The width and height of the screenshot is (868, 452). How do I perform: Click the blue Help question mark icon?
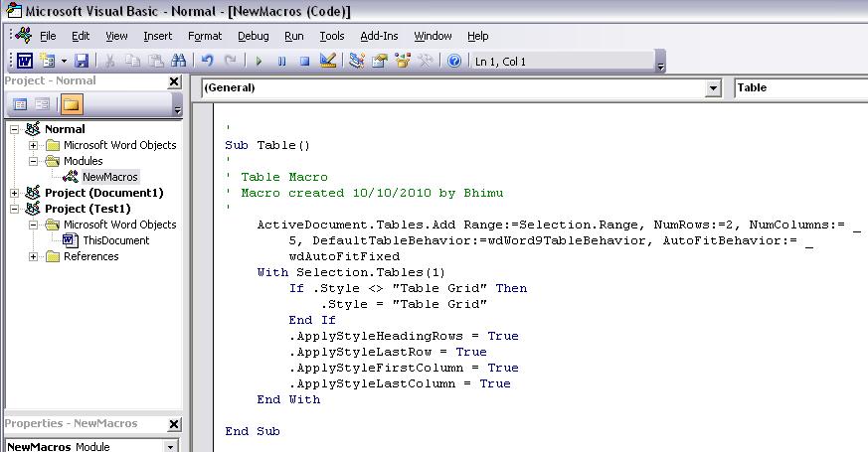tap(454, 61)
